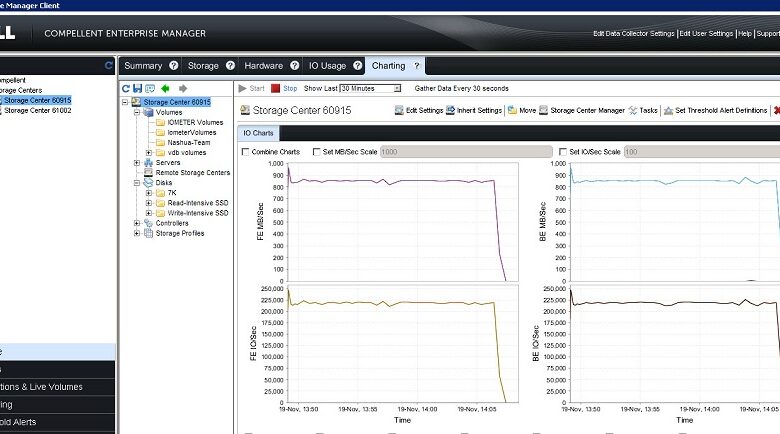
Task: Select Storage Center 61002 in the left list
Action: tap(38, 110)
